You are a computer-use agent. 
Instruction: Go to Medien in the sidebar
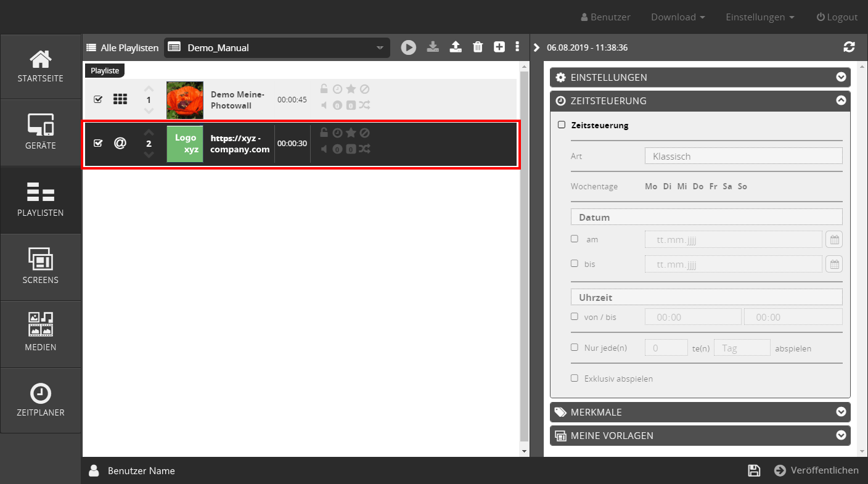pyautogui.click(x=41, y=334)
